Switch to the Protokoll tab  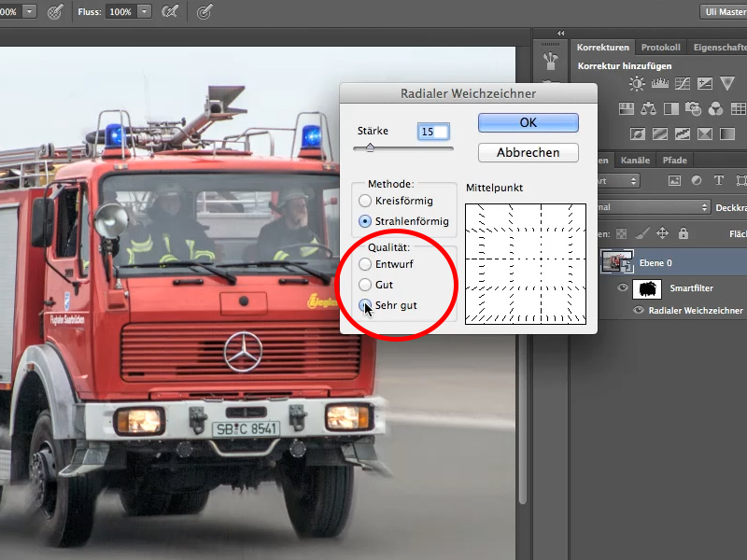[x=660, y=48]
